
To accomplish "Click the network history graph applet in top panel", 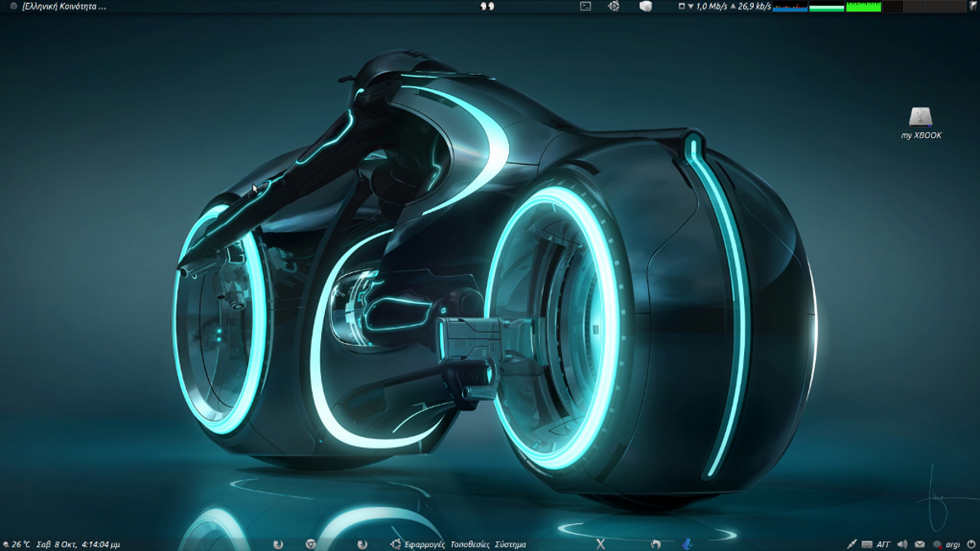I will point(790,7).
